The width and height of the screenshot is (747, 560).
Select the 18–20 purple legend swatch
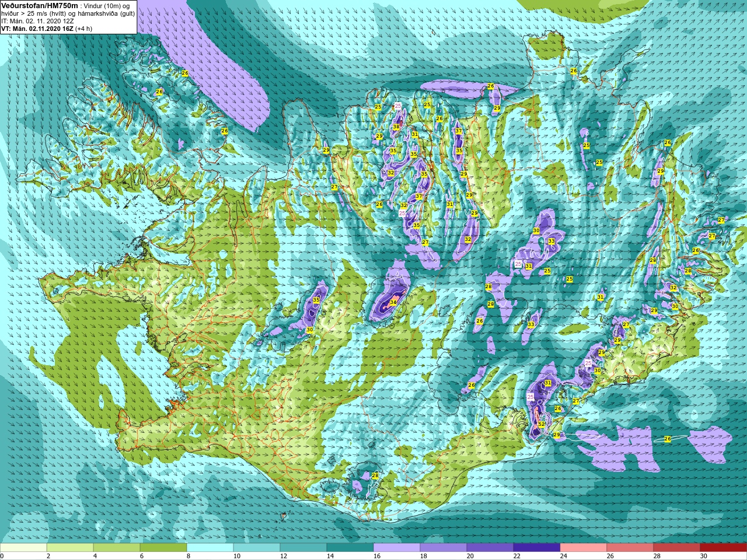pos(444,548)
